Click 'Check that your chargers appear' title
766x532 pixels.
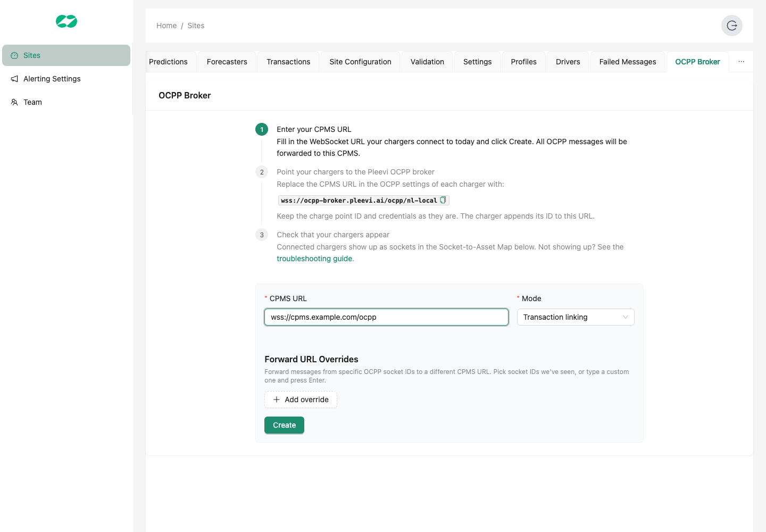[x=333, y=235]
